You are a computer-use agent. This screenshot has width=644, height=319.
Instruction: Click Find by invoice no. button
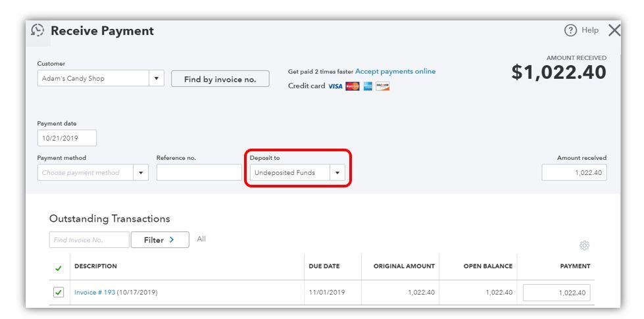220,79
